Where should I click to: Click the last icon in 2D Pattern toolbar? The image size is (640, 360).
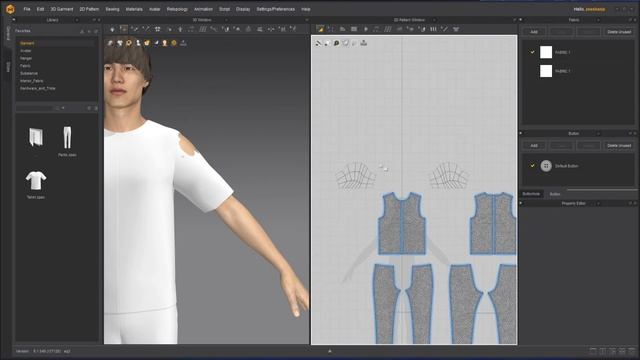click(x=456, y=29)
